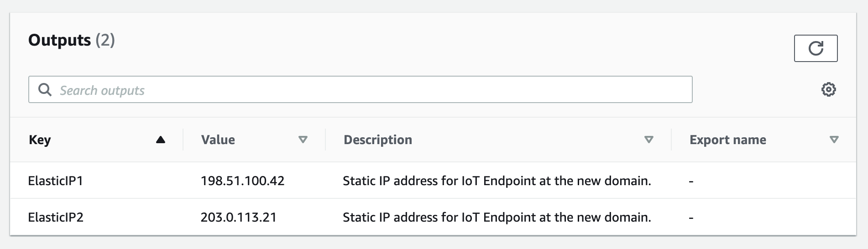
Task: Select the ElasticIP1 key cell
Action: 56,181
